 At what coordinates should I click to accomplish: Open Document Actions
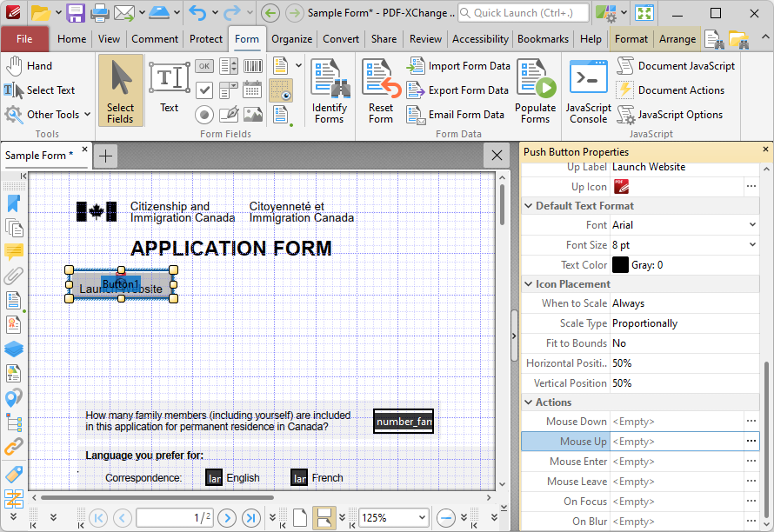[671, 90]
